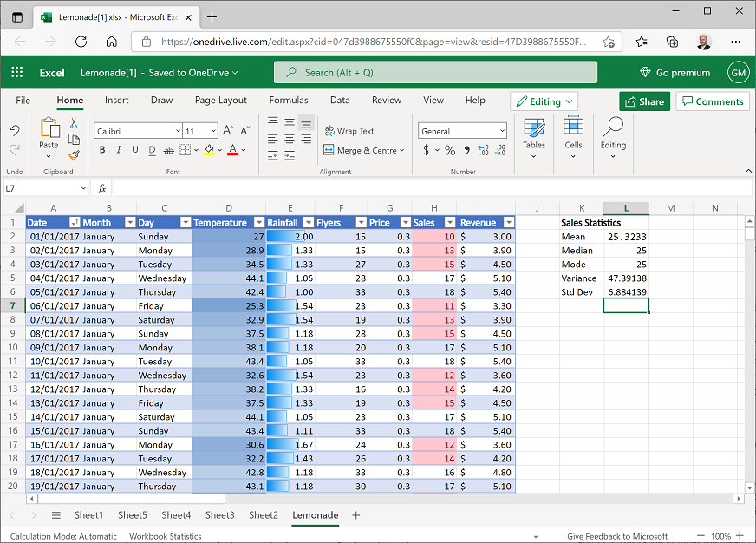Open Give Feedback to Microsoft

(617, 536)
